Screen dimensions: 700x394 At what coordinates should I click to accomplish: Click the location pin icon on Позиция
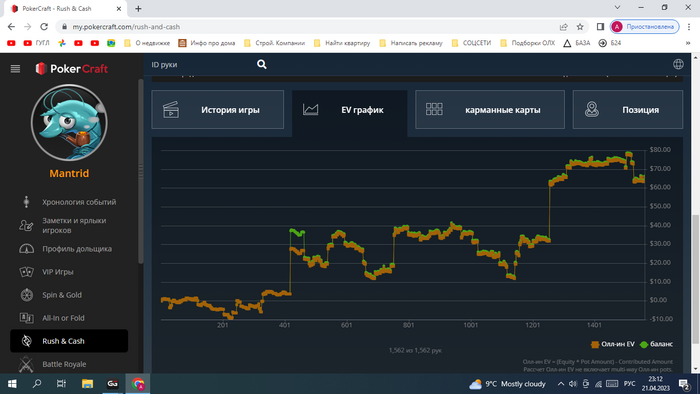coord(592,109)
